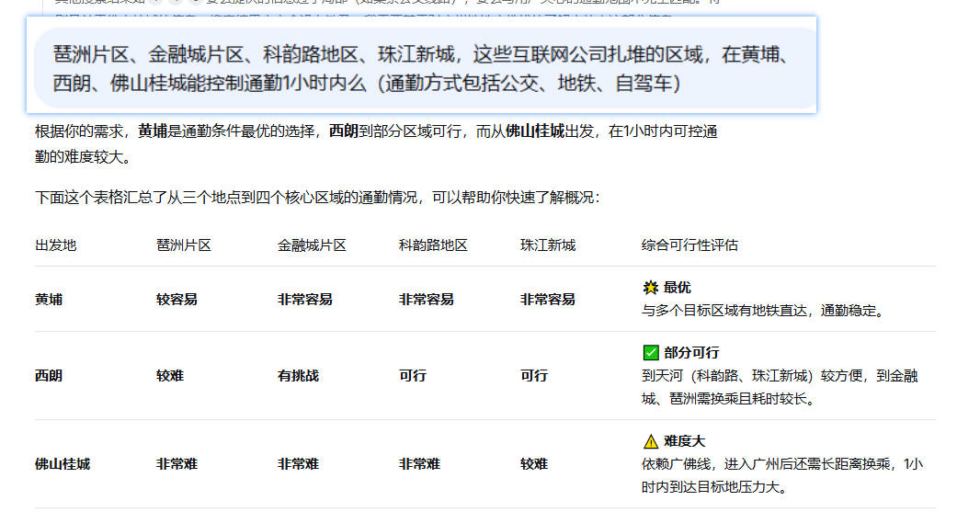
Task: Select the 珠江新城 column header
Action: pos(548,245)
